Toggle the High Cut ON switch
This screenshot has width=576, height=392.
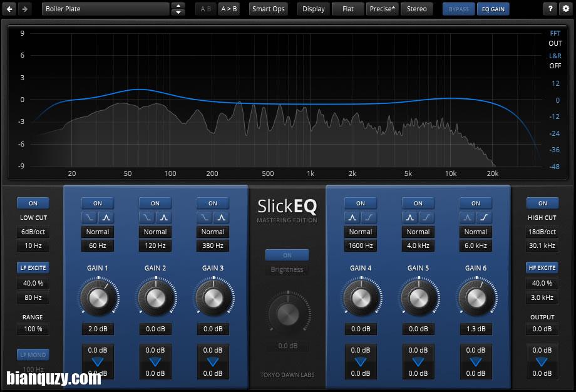point(543,203)
